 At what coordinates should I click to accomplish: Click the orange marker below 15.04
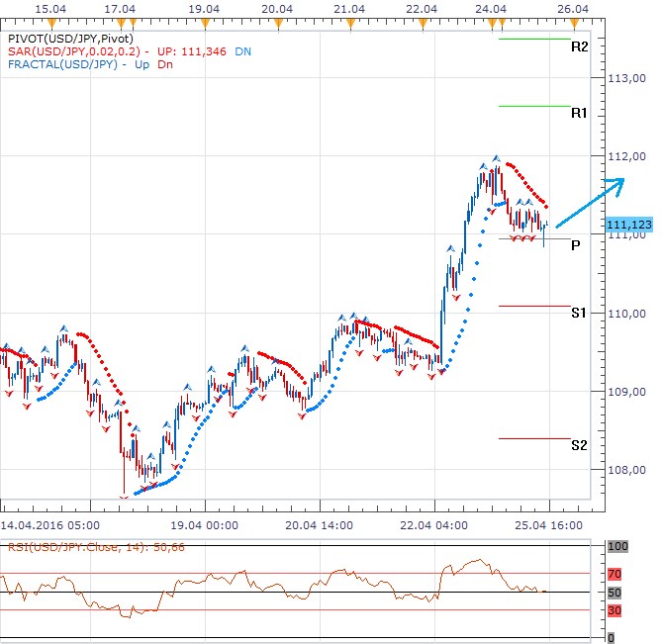pos(51,23)
